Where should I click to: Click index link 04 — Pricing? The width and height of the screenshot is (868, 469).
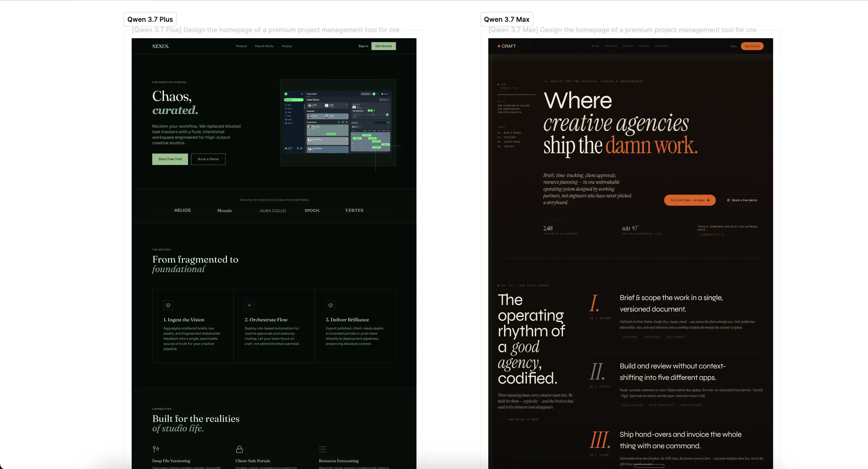[x=506, y=147]
